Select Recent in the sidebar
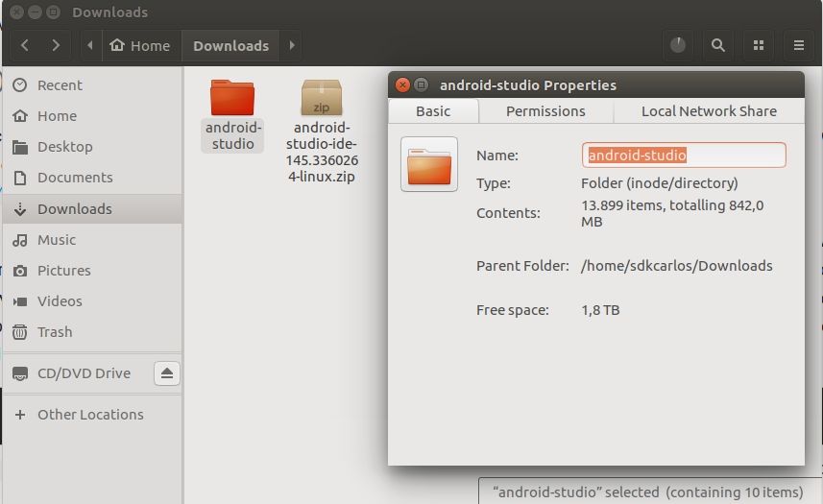Image resolution: width=823 pixels, height=504 pixels. click(92, 85)
